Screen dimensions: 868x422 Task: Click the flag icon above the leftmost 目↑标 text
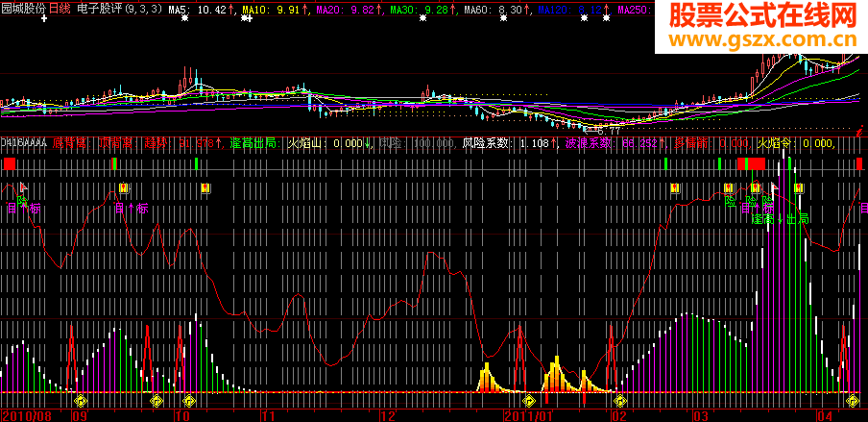tap(23, 189)
